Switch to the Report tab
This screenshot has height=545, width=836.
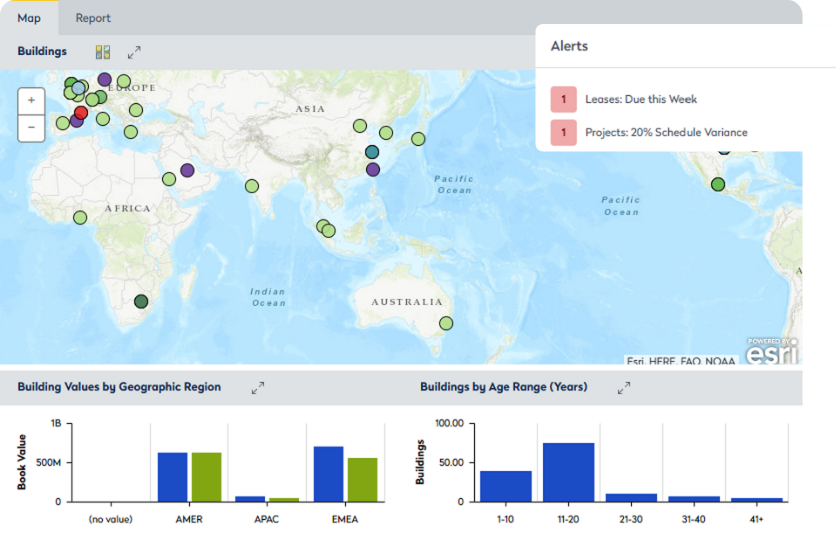pyautogui.click(x=93, y=18)
